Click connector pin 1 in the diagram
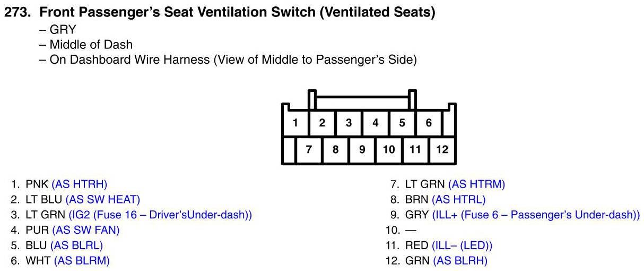This screenshot has width=644, height=271. [x=295, y=123]
